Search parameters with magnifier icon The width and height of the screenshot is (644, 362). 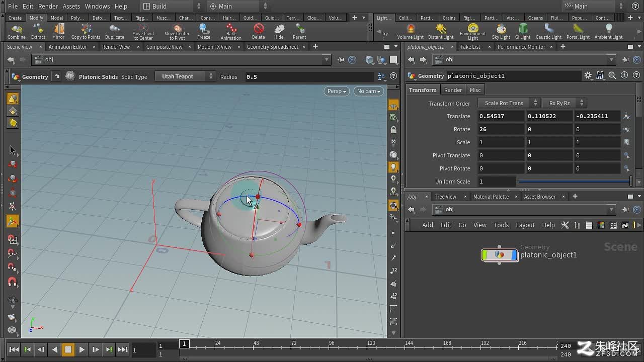tap(612, 75)
